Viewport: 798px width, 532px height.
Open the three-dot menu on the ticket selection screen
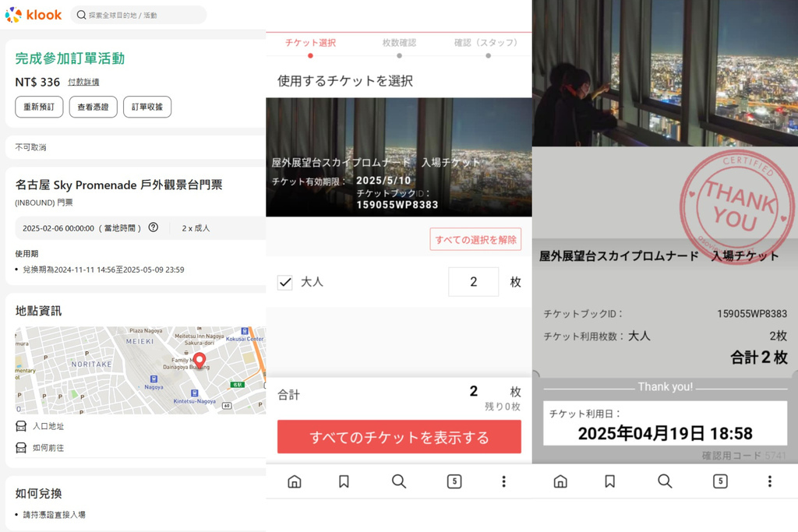504,481
